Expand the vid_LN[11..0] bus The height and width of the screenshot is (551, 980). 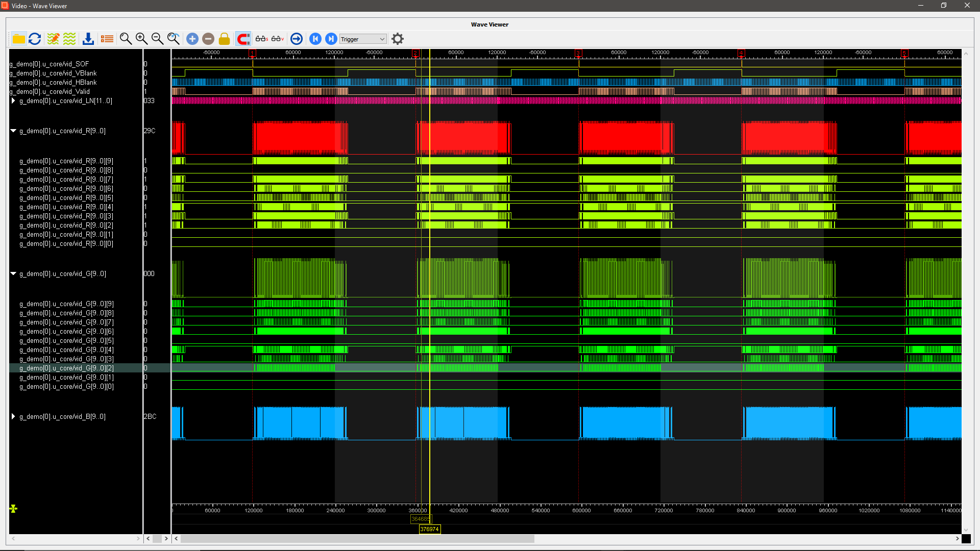click(x=13, y=101)
